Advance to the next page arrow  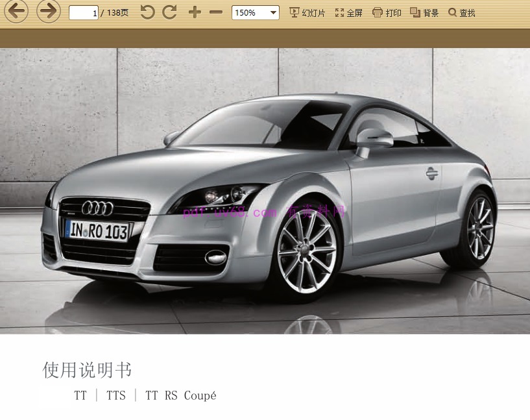(48, 12)
